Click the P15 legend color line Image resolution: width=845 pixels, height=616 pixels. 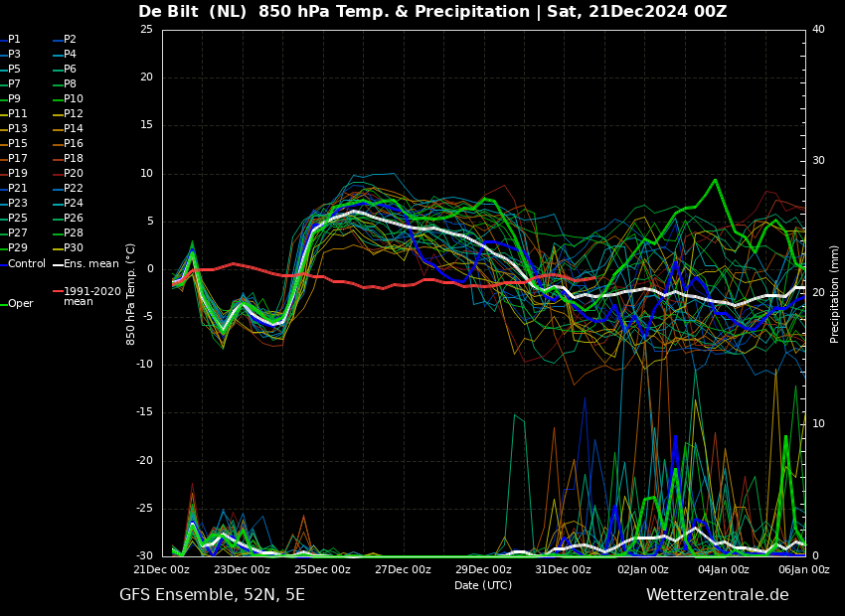pyautogui.click(x=3, y=144)
